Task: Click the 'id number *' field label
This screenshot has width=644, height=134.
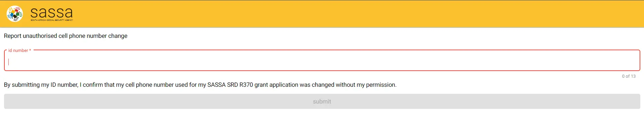Action: pyautogui.click(x=18, y=51)
